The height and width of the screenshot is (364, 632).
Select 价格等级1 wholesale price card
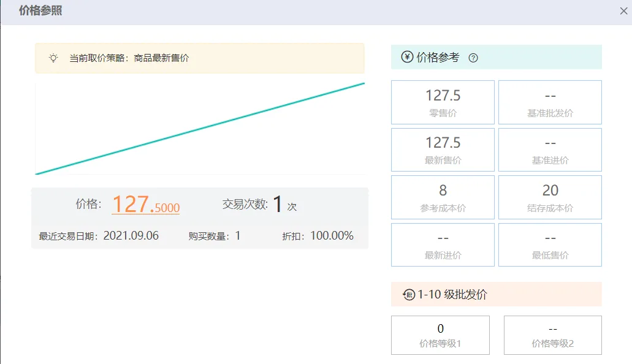[440, 335]
